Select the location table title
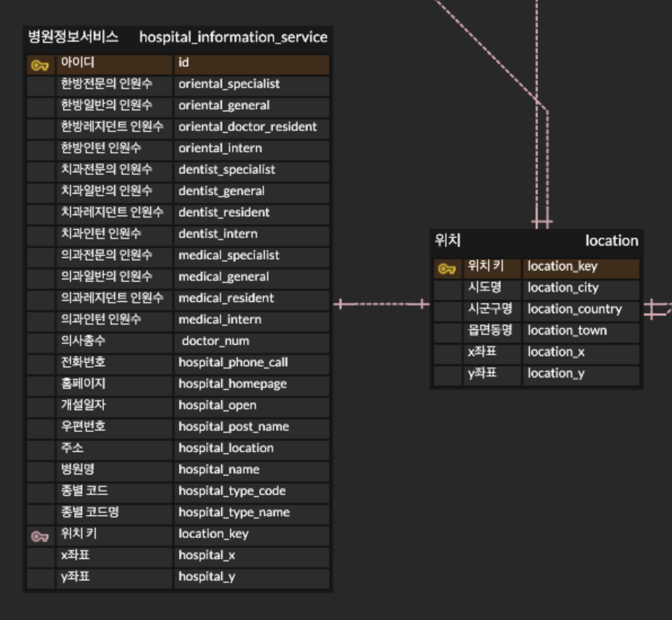This screenshot has width=672, height=620. tap(612, 241)
